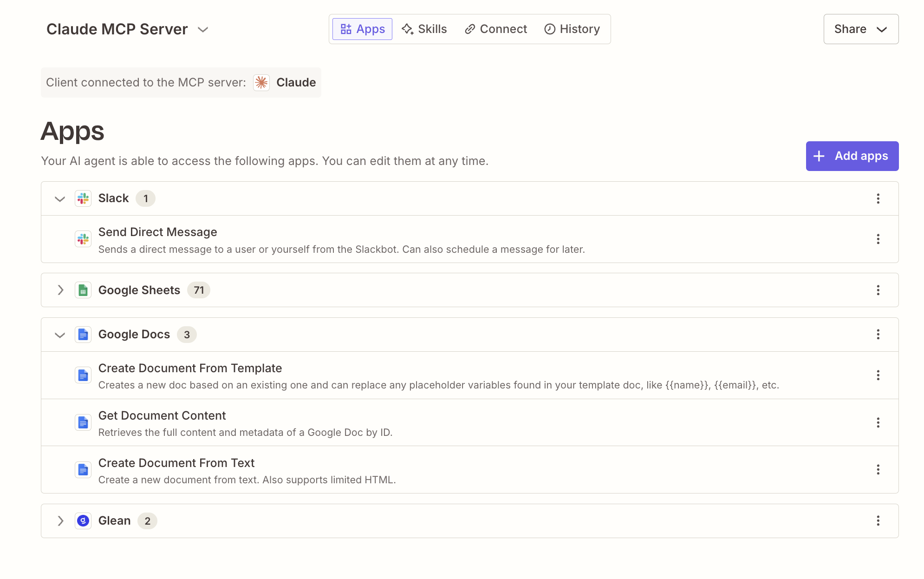924x579 pixels.
Task: Click the Google Docs count badge 3
Action: 187,335
